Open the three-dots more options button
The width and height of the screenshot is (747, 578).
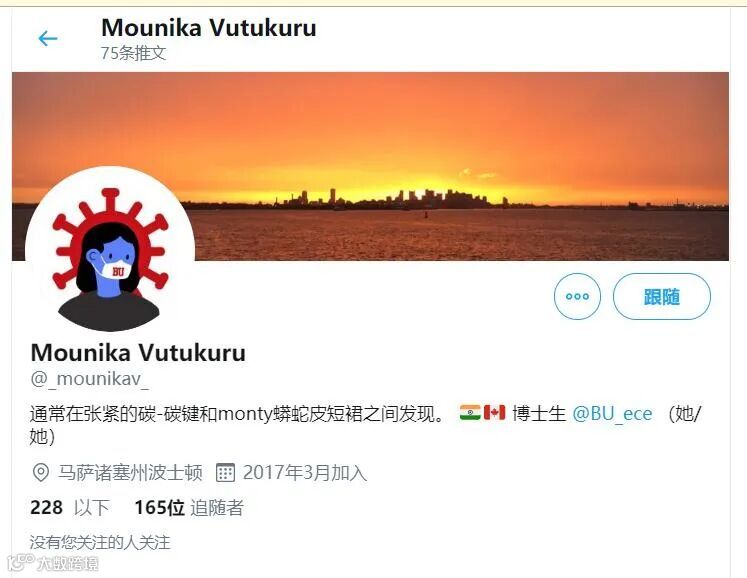(x=577, y=296)
